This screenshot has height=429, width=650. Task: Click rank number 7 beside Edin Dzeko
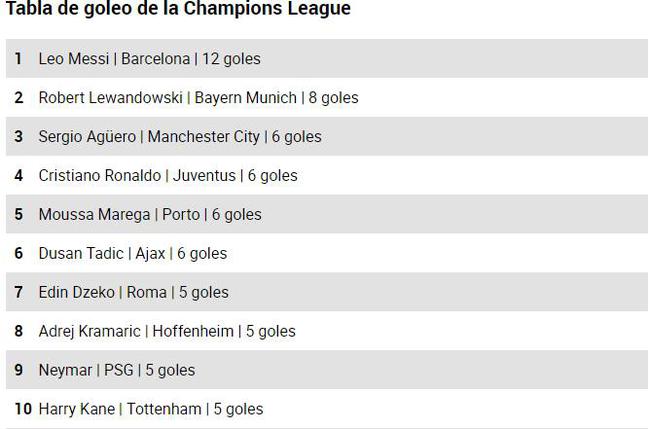tap(18, 292)
